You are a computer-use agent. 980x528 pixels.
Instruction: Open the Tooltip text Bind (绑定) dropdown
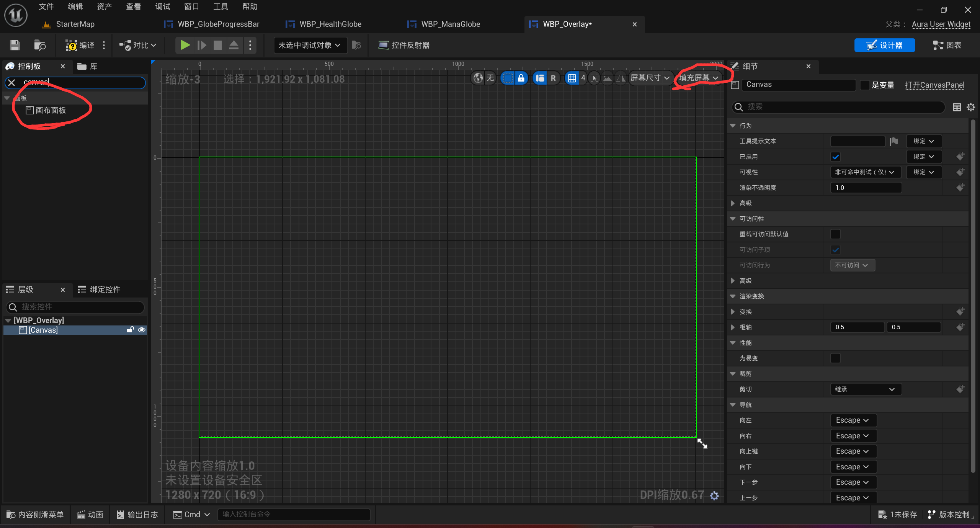click(x=924, y=141)
